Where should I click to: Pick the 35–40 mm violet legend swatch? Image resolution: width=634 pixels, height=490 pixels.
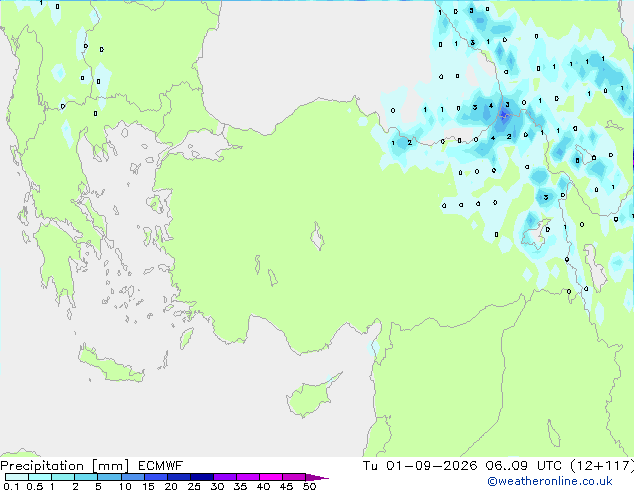pos(248,477)
